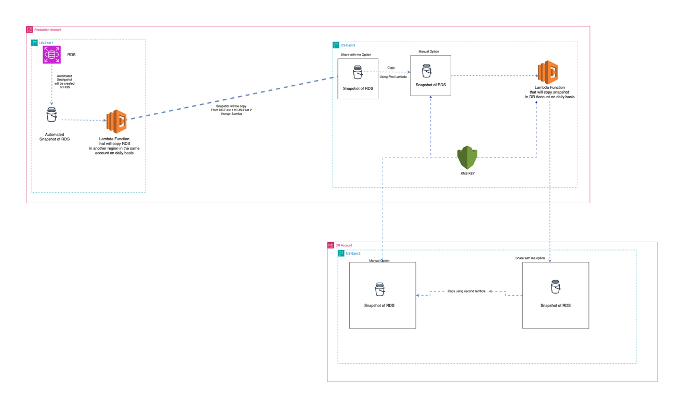Select the 'Production Account' title text

click(x=48, y=30)
